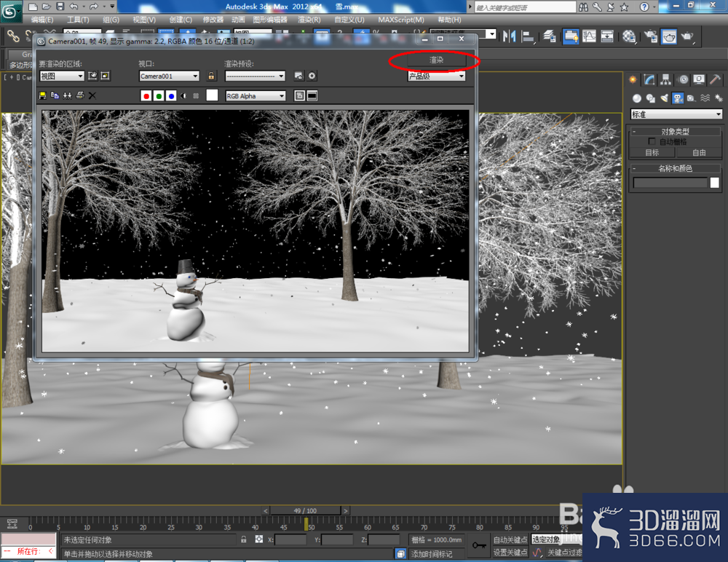Image resolution: width=728 pixels, height=562 pixels.
Task: Open the 工具(T) menu
Action: click(78, 20)
